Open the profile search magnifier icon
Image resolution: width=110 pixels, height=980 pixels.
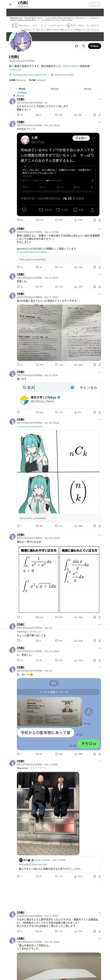point(83,46)
